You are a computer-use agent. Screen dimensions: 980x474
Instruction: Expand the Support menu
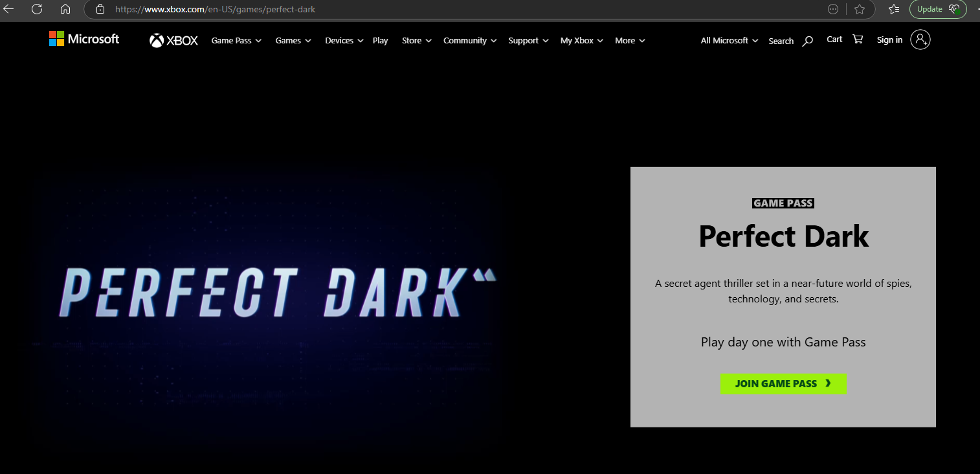pos(528,40)
